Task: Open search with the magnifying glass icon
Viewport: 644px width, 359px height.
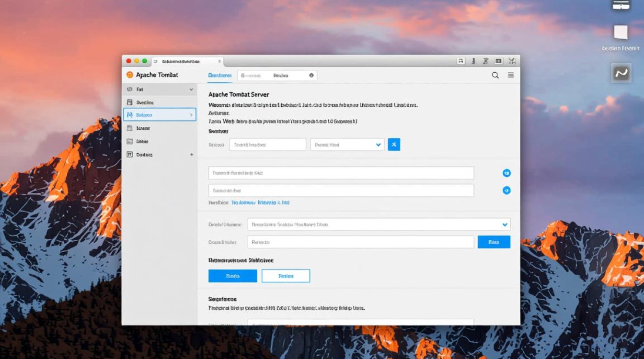Action: 495,75
